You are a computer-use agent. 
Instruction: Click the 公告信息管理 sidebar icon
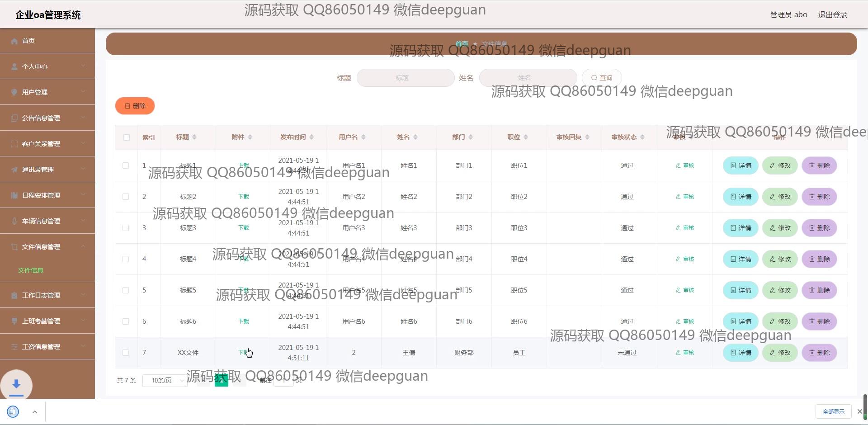point(14,118)
